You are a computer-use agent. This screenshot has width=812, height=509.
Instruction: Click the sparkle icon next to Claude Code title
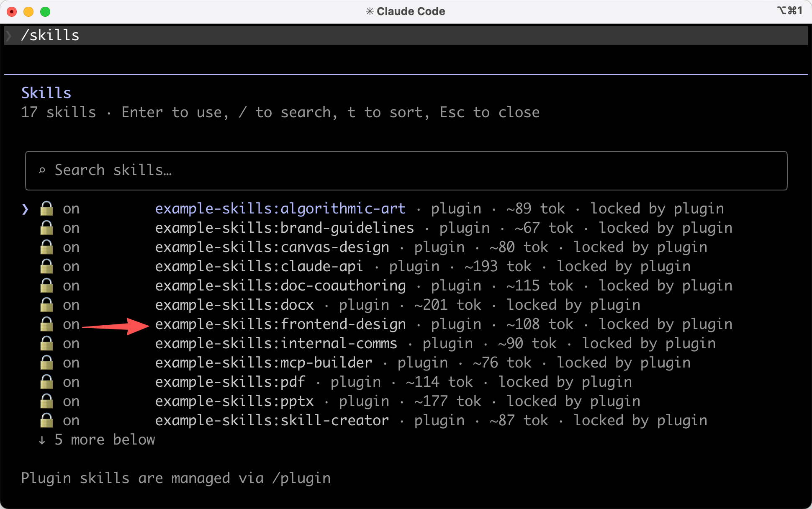coord(370,11)
